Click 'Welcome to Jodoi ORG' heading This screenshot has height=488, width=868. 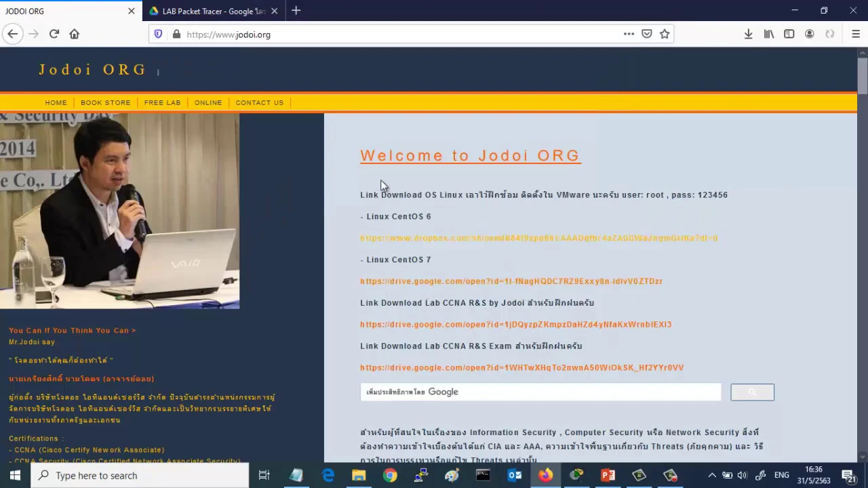tap(470, 156)
